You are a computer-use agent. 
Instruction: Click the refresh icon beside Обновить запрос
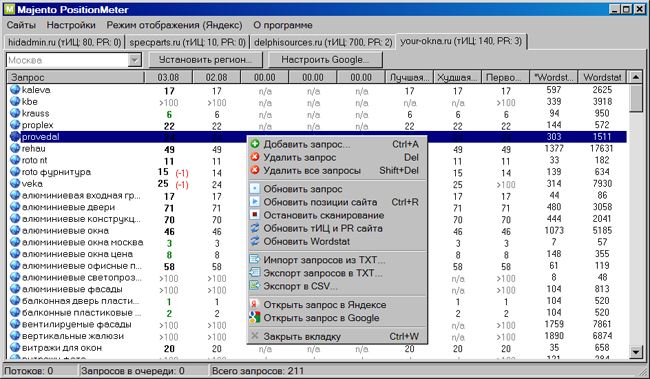255,189
